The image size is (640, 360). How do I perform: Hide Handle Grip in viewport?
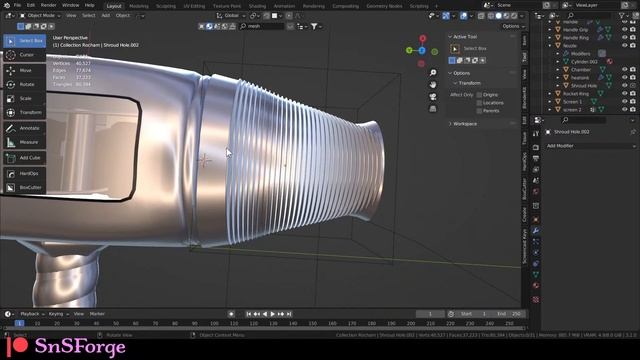coord(624,29)
